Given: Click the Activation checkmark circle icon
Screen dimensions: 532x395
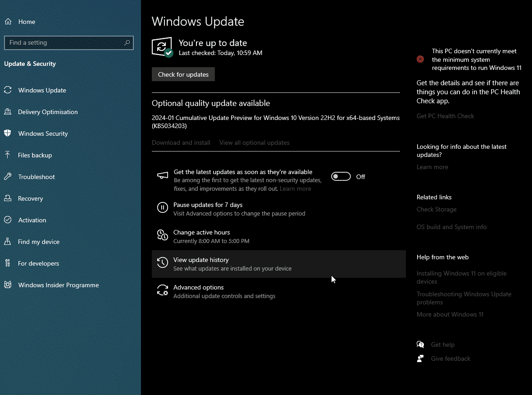Looking at the screenshot, I should coord(8,220).
